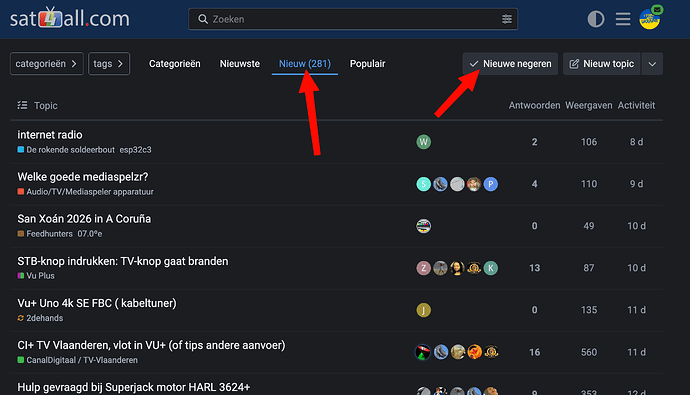Click the Nieuwe negeren button
690x395 pixels.
click(x=510, y=64)
